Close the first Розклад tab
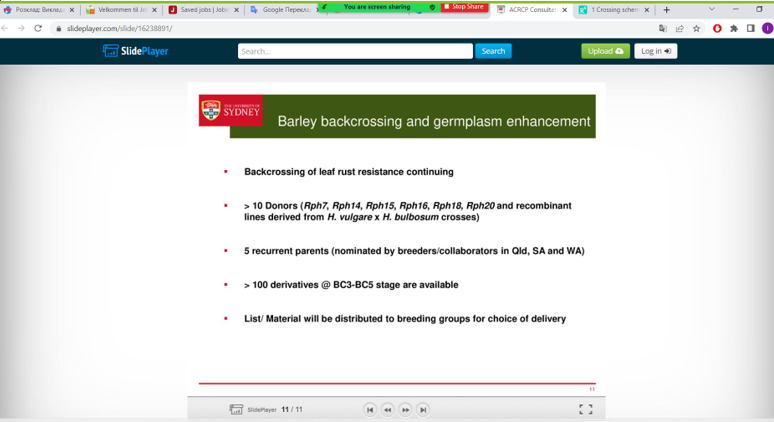This screenshot has height=422, width=774. tap(72, 10)
